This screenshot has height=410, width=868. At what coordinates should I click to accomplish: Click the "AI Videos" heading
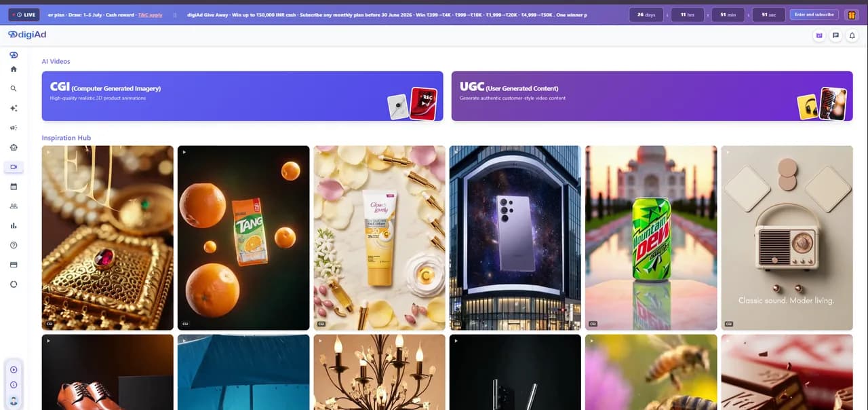(56, 61)
